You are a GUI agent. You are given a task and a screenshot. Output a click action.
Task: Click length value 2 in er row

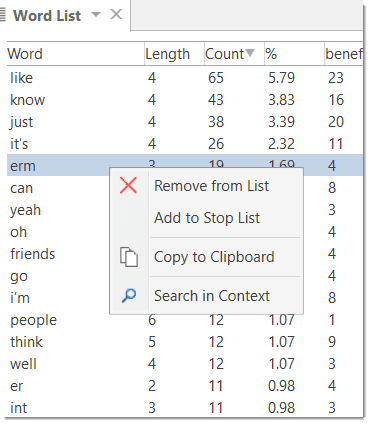(152, 386)
